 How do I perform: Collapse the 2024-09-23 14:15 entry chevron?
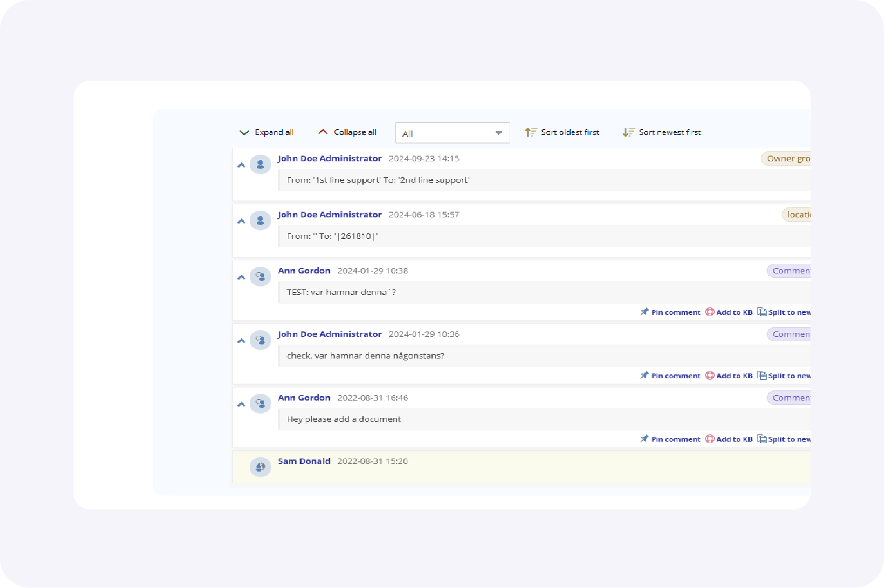coord(242,165)
